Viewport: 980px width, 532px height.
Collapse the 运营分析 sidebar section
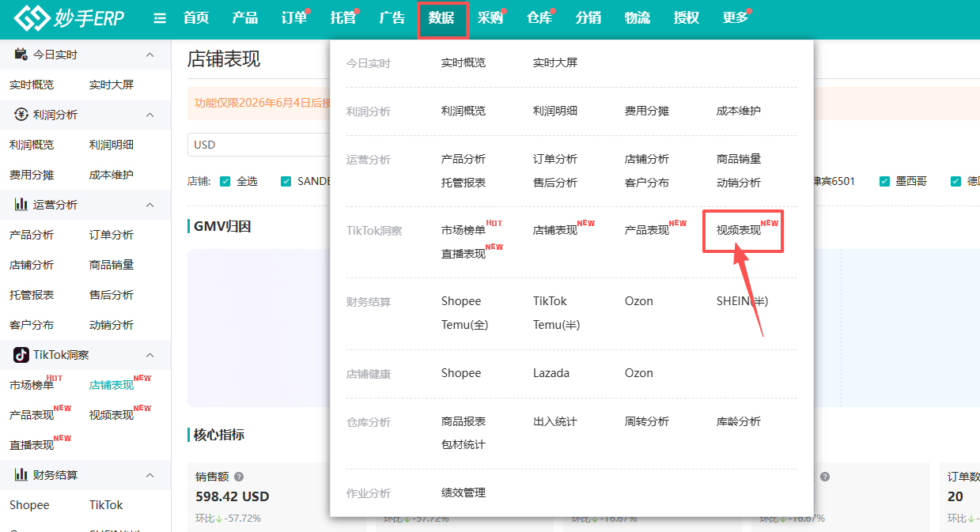point(150,205)
